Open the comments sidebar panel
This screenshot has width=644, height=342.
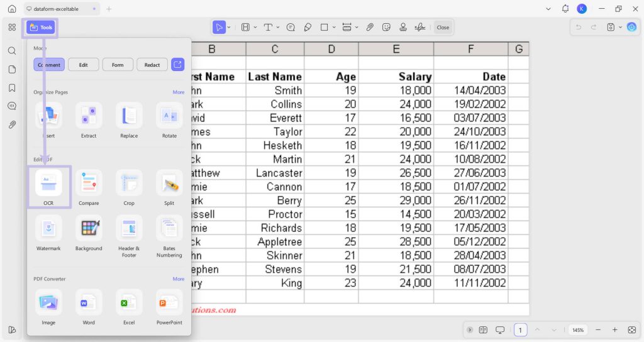pos(12,106)
